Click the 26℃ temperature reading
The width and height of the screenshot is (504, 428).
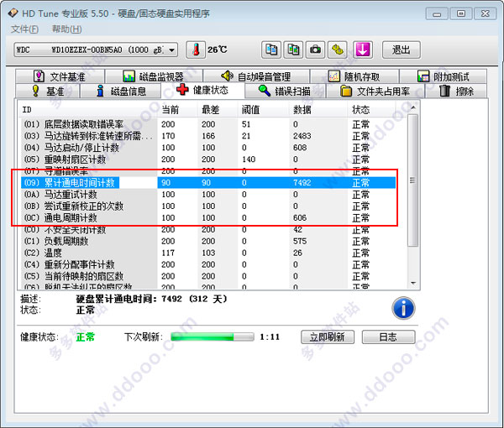[x=218, y=50]
